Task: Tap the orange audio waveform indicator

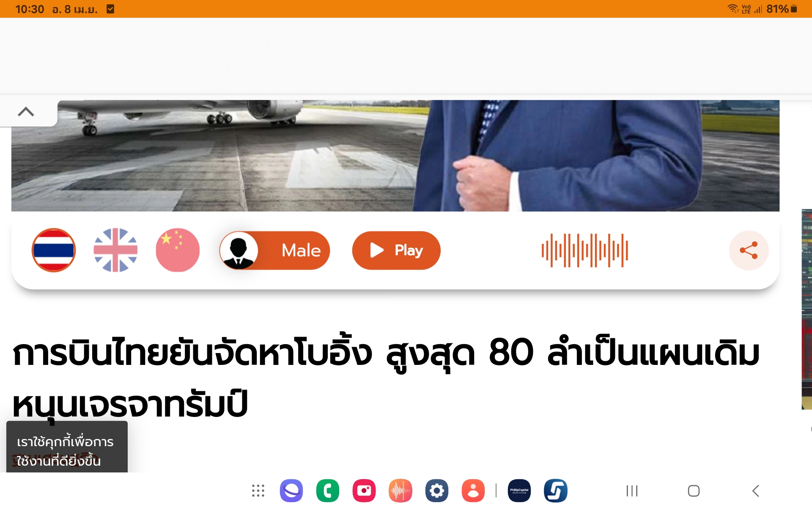Action: point(585,250)
